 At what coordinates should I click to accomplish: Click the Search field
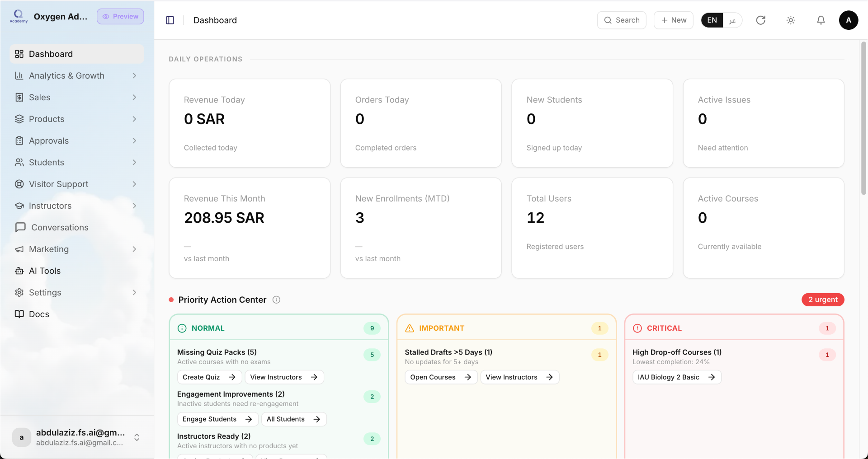622,20
